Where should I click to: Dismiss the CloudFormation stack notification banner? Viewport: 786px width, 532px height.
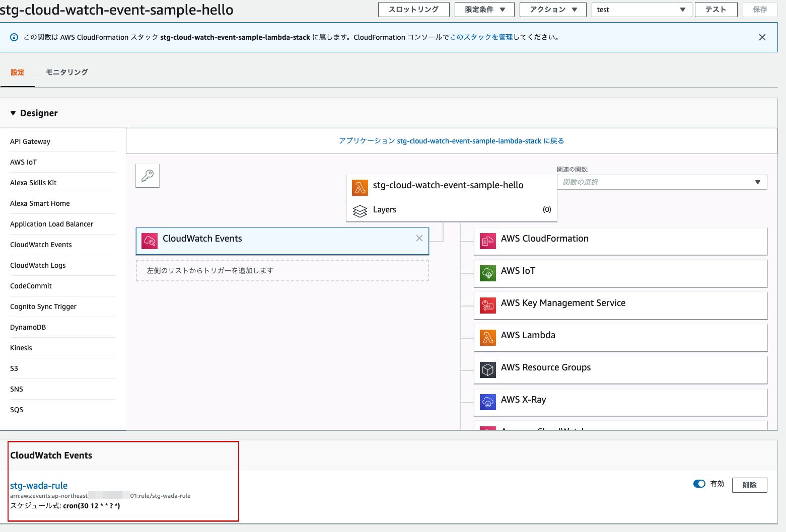[762, 37]
